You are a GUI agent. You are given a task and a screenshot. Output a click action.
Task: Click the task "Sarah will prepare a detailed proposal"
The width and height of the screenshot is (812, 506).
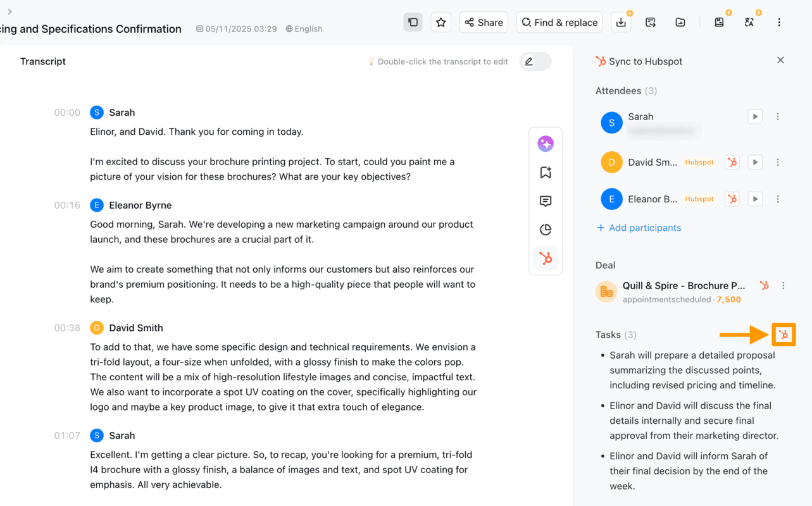click(692, 370)
